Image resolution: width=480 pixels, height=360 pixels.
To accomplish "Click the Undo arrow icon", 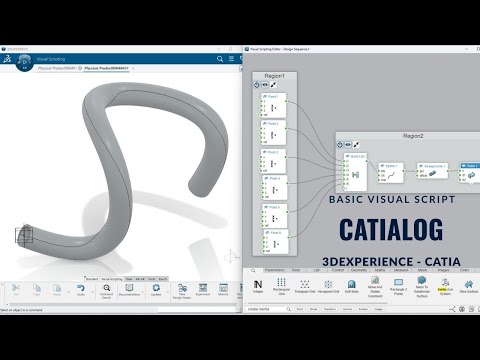I will point(81,288).
